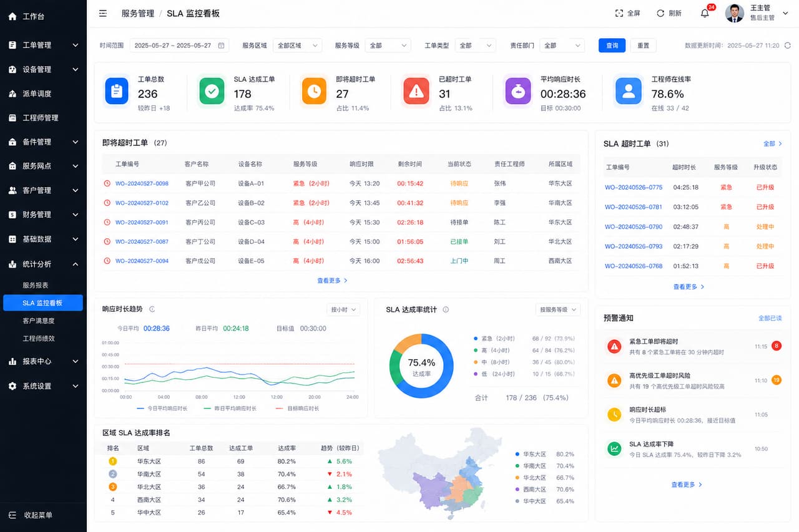Click the 时间范围 date range input

coord(180,46)
